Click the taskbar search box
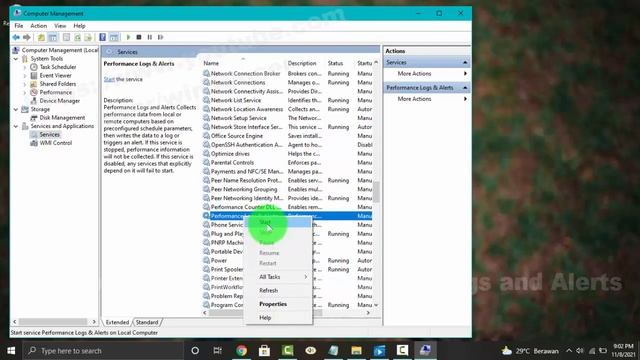 click(x=103, y=351)
